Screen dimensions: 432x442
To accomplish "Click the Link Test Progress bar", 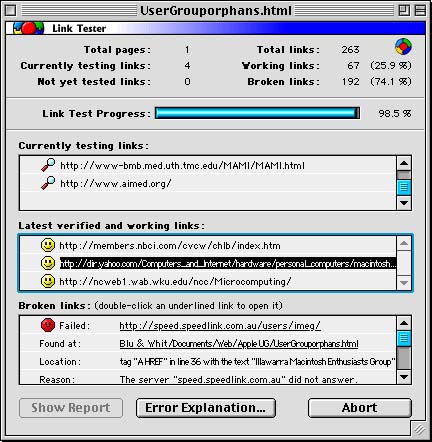I will point(257,113).
